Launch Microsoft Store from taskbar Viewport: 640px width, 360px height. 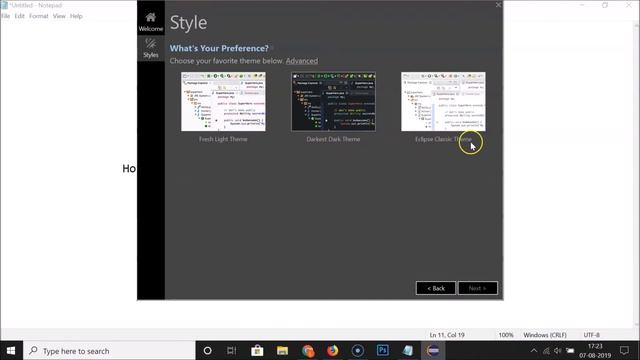[257, 351]
